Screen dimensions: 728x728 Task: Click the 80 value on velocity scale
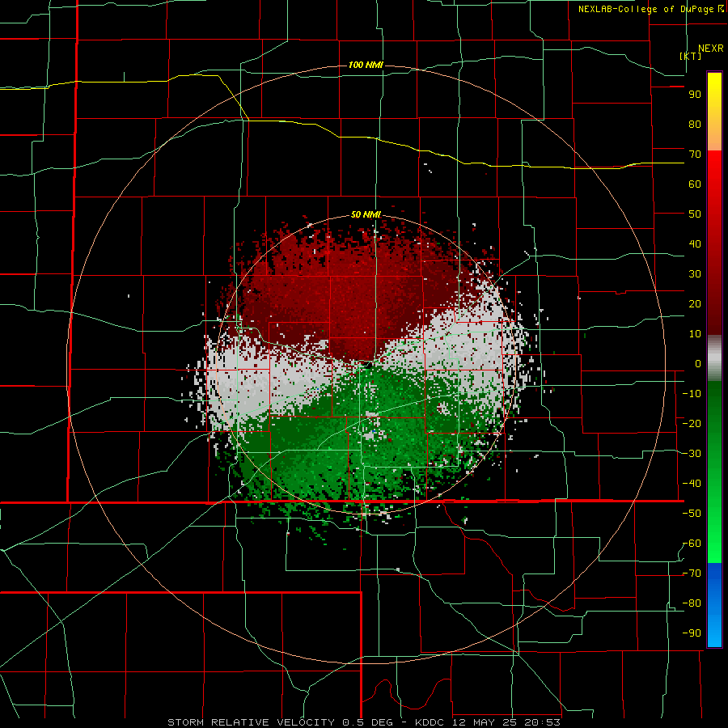(695, 125)
